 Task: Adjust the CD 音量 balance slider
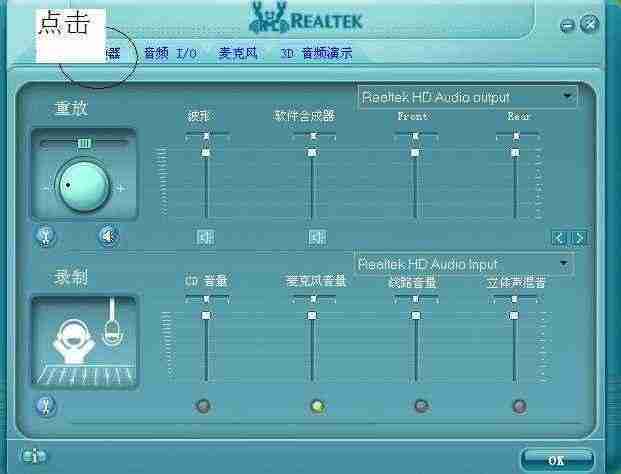[207, 299]
